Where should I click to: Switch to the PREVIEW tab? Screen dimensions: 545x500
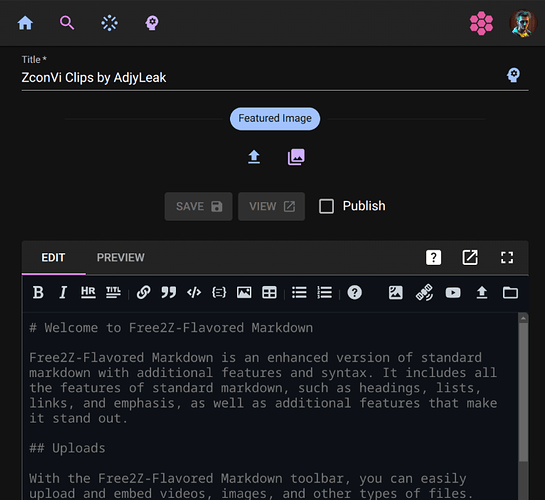point(121,257)
